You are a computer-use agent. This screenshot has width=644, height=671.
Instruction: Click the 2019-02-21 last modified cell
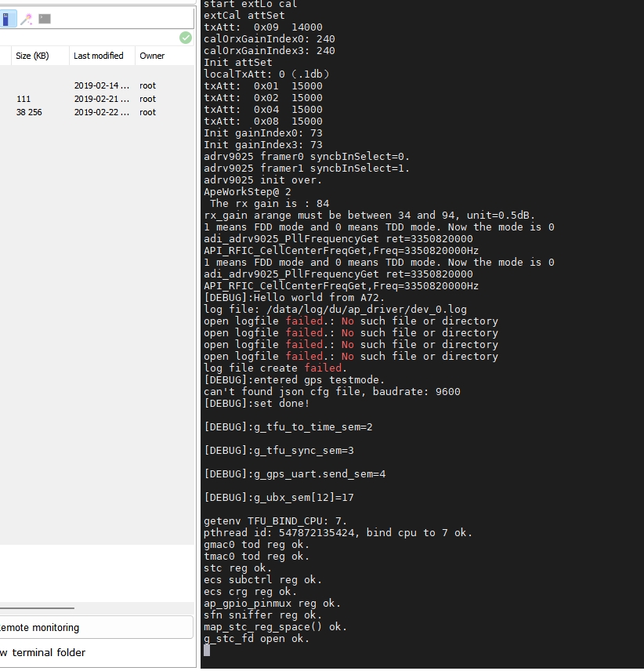pyautogui.click(x=101, y=99)
